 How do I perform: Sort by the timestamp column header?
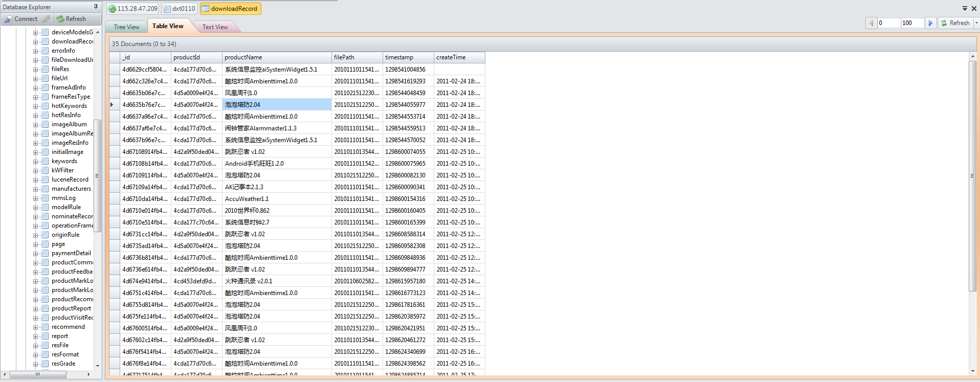pos(408,57)
